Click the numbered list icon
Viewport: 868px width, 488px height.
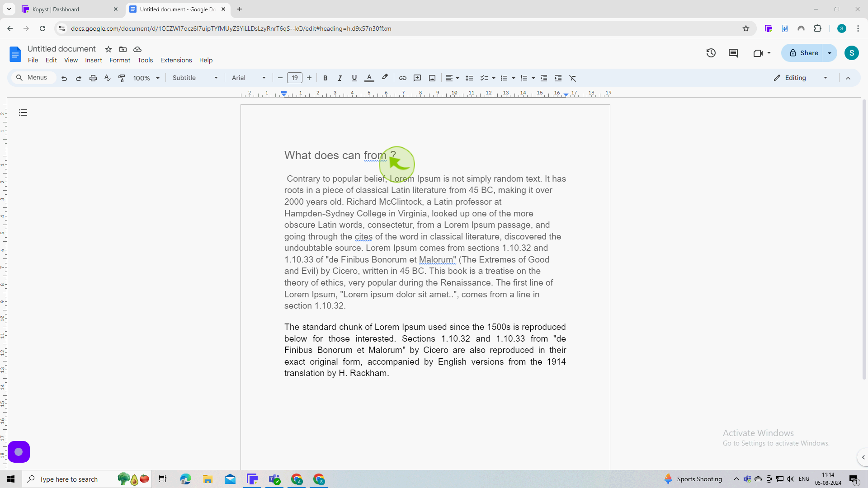click(x=524, y=78)
